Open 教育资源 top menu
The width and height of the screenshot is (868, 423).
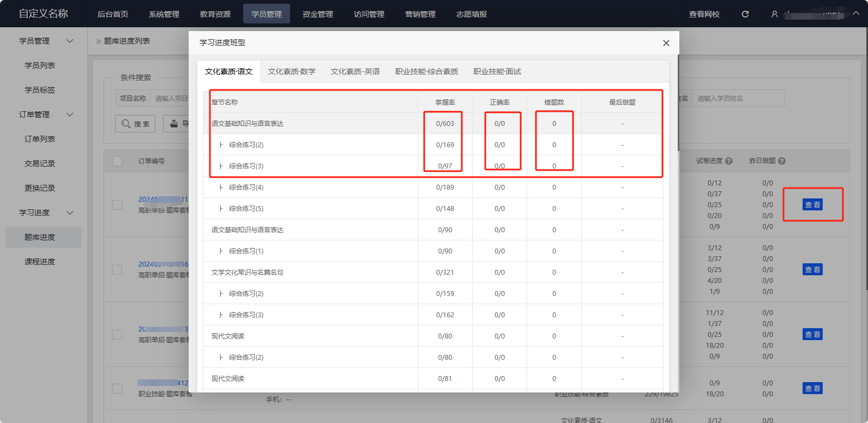pos(215,14)
